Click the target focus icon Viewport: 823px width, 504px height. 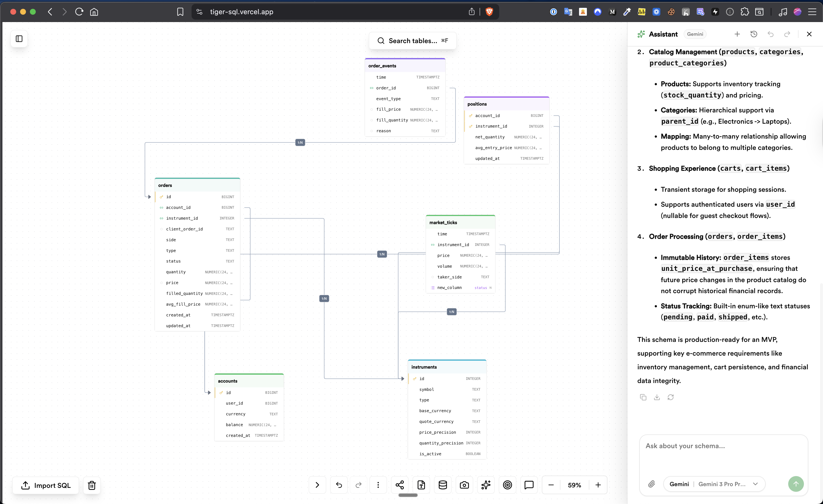[507, 485]
